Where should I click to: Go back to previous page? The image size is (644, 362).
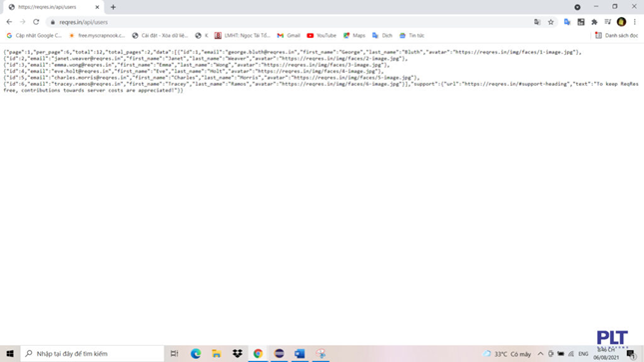9,22
